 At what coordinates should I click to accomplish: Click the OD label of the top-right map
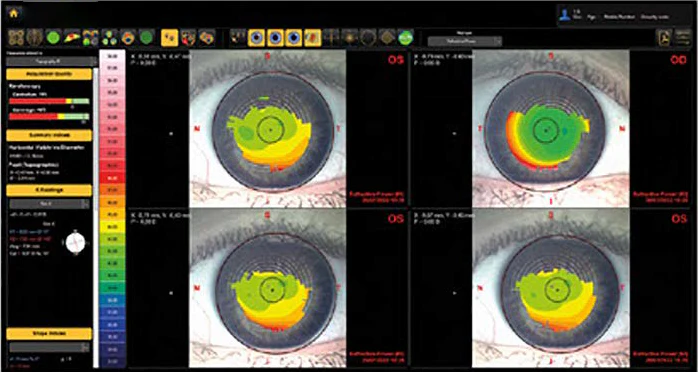pyautogui.click(x=678, y=60)
